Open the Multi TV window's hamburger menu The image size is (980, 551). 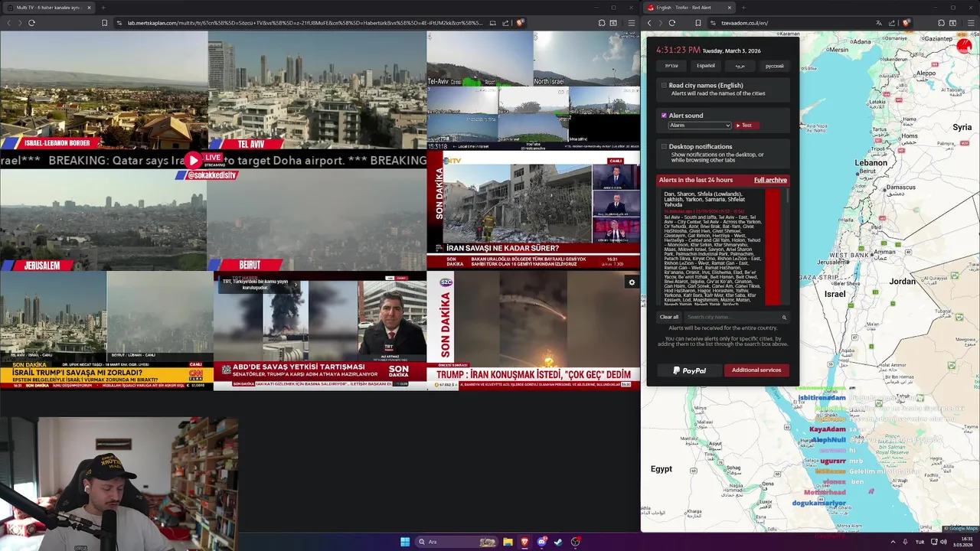[632, 23]
